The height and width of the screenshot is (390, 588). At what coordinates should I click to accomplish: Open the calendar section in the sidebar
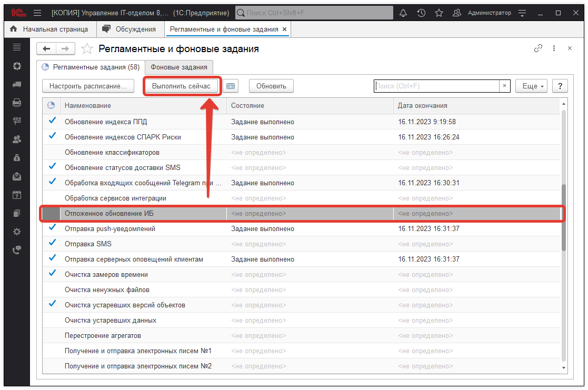coord(16,195)
